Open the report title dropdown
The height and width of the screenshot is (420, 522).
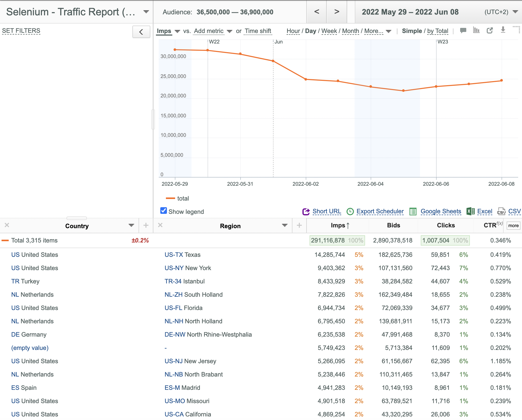click(146, 12)
